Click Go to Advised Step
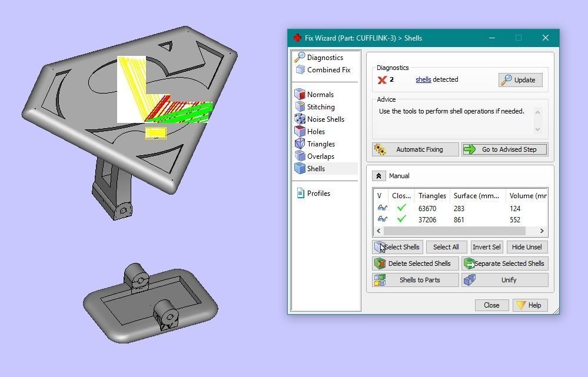The height and width of the screenshot is (377, 588). (504, 149)
